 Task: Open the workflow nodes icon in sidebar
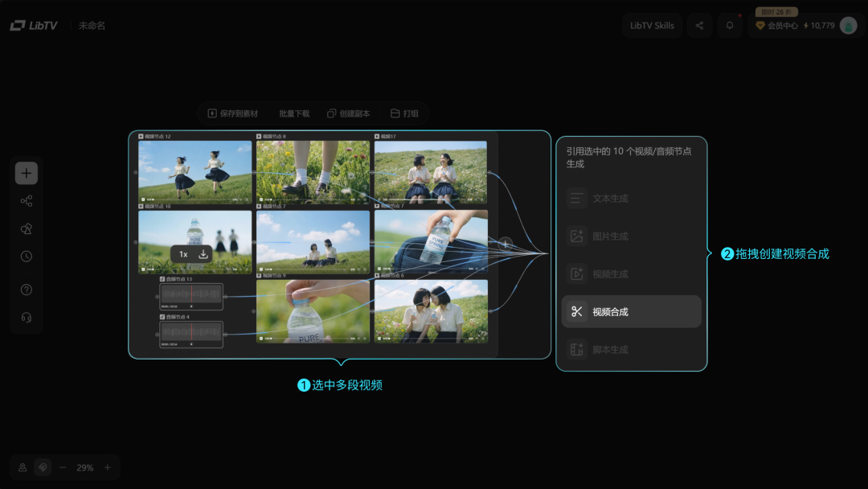27,201
